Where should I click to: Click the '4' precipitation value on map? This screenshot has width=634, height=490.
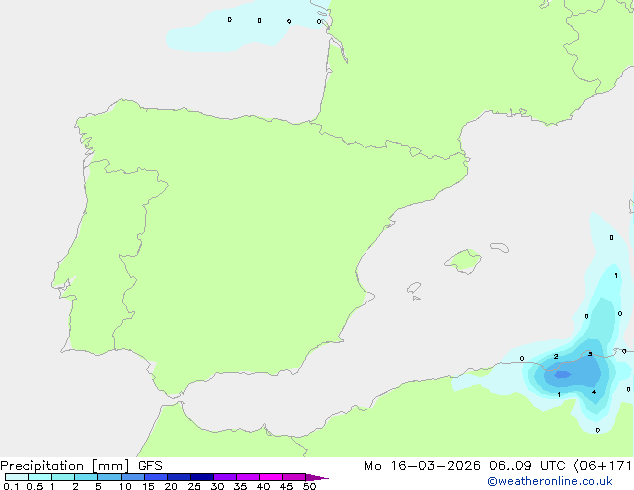point(594,392)
